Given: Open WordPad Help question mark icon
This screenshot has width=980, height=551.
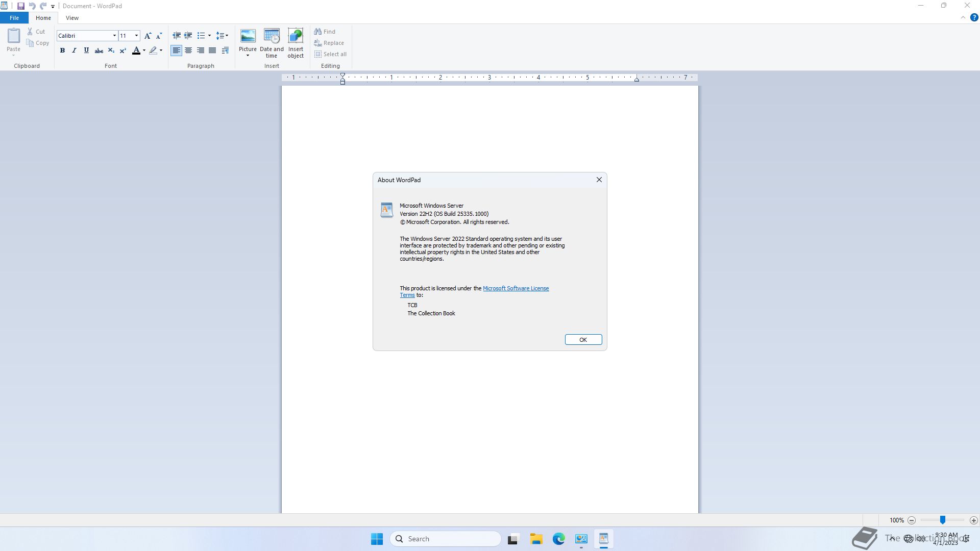Looking at the screenshot, I should click(x=974, y=18).
